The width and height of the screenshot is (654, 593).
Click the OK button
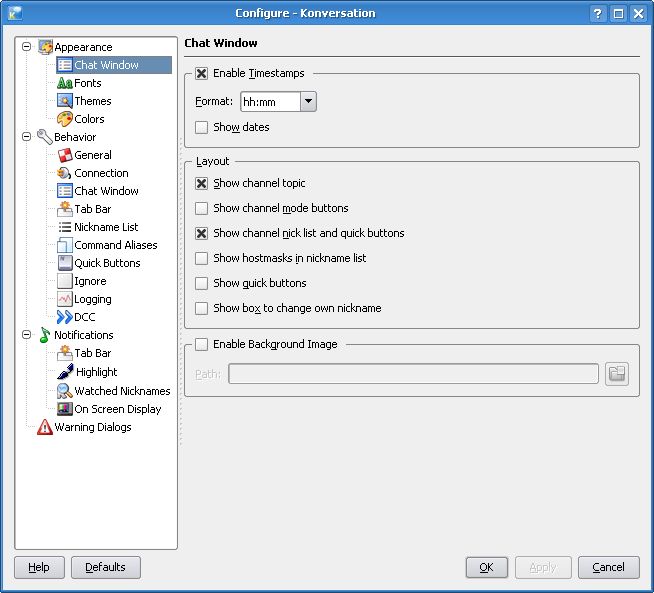(486, 567)
